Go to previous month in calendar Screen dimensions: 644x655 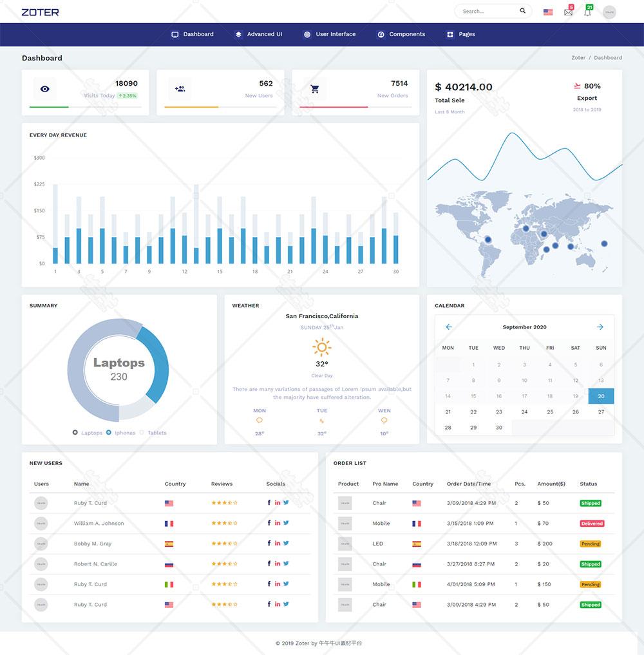[449, 327]
